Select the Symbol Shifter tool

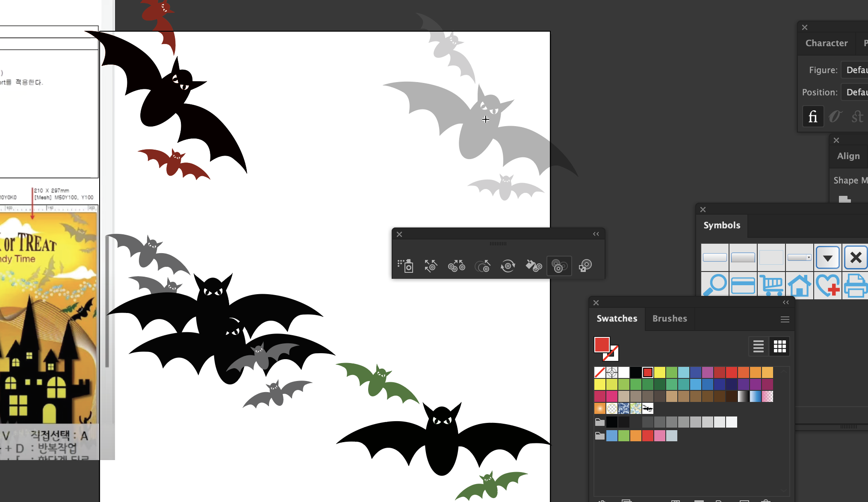[431, 266]
